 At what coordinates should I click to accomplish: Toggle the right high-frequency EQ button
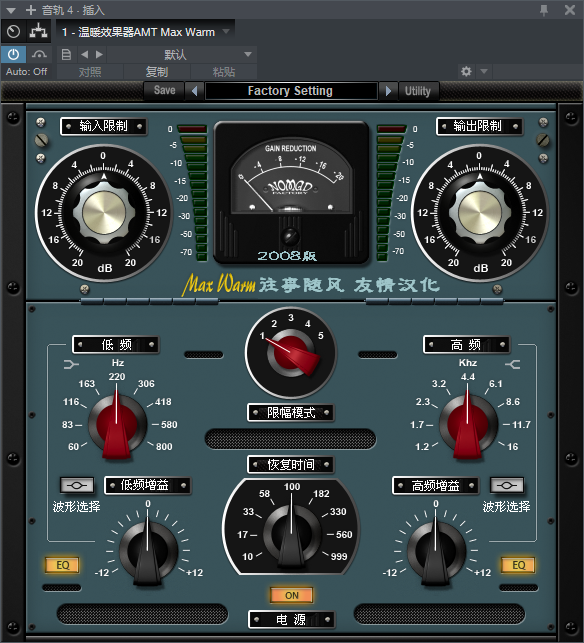[x=518, y=565]
